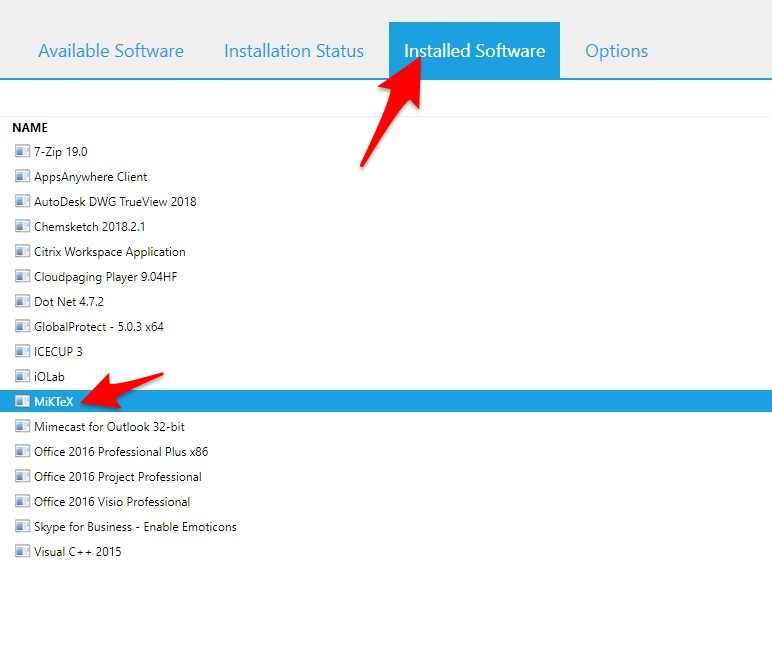
Task: Click the GlobalProtect - 5.0.3 x64 icon
Action: coord(22,326)
